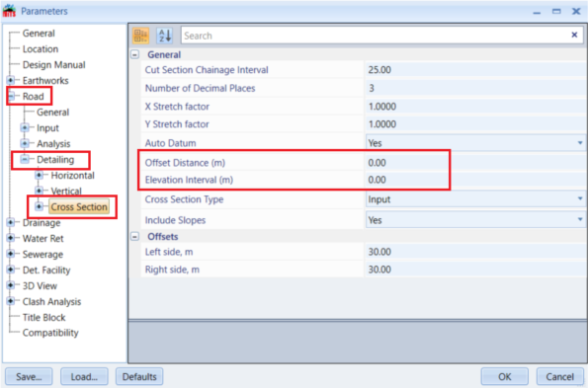Expand the Vertical detailing node
588x388 pixels.
39,191
